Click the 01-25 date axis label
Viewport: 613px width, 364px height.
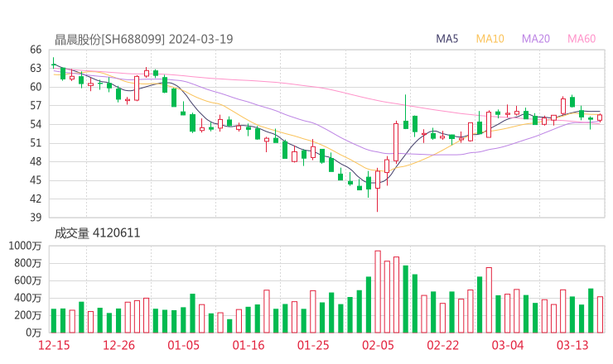(x=313, y=345)
